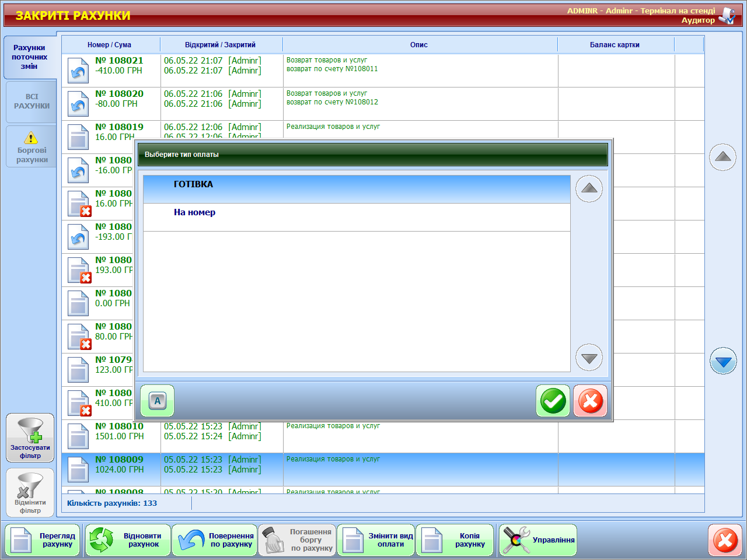Switch to 'ВСІ РАХУНКИ' tab
This screenshot has width=747, height=560.
point(32,101)
